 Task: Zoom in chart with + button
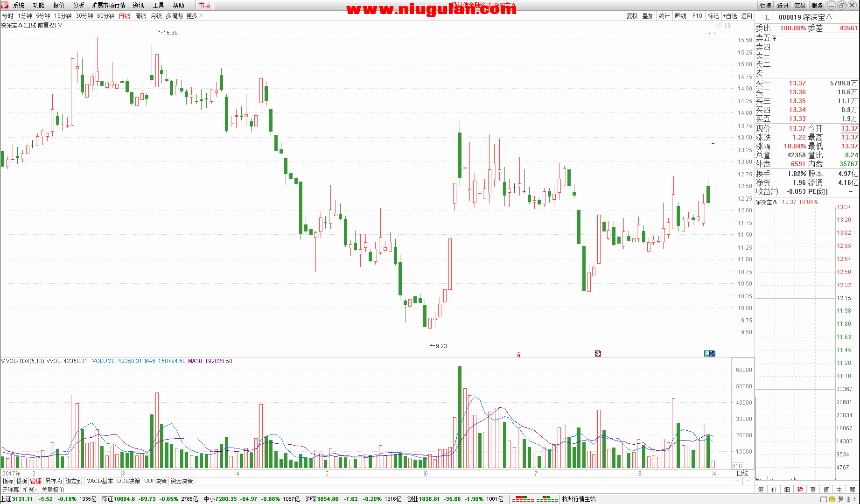click(737, 481)
